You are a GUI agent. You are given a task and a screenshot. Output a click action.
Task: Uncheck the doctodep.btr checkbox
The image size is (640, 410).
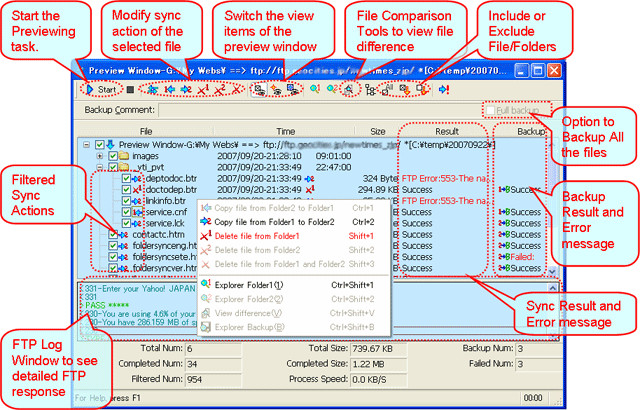click(127, 190)
